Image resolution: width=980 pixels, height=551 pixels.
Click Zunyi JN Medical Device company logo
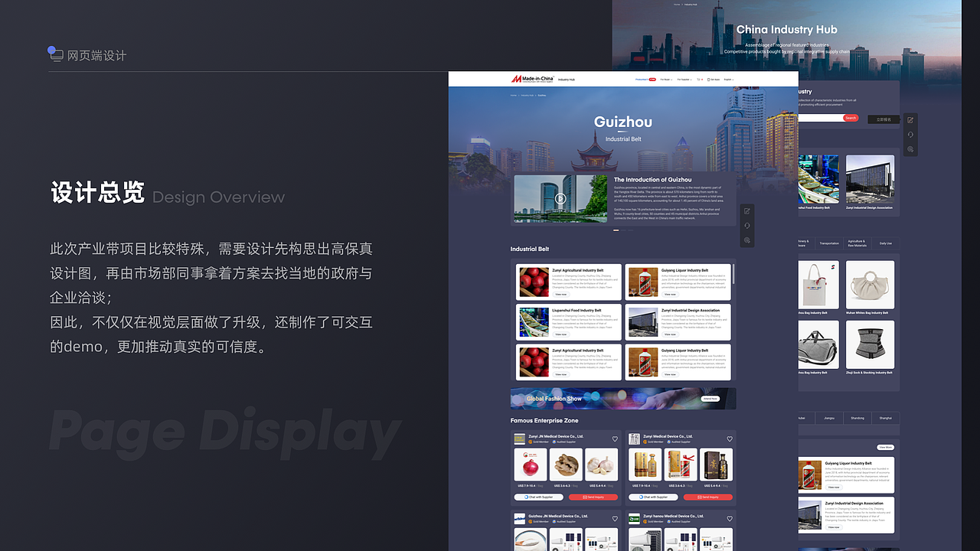tap(520, 439)
